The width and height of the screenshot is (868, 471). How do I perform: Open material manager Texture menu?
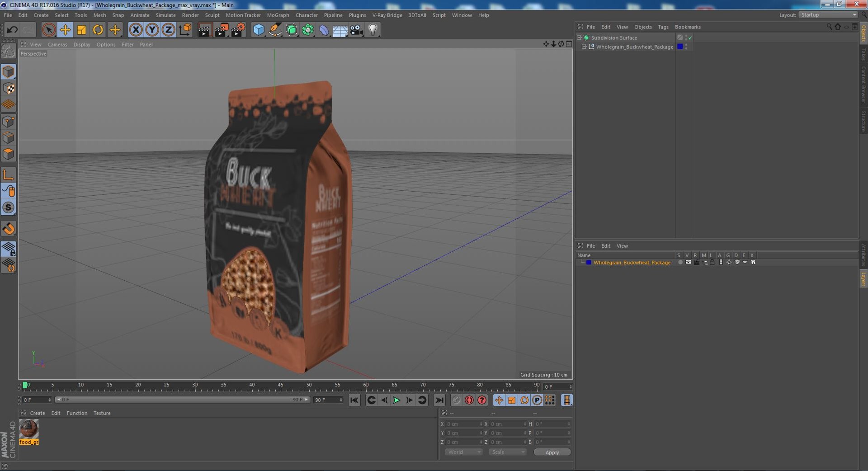(102, 413)
